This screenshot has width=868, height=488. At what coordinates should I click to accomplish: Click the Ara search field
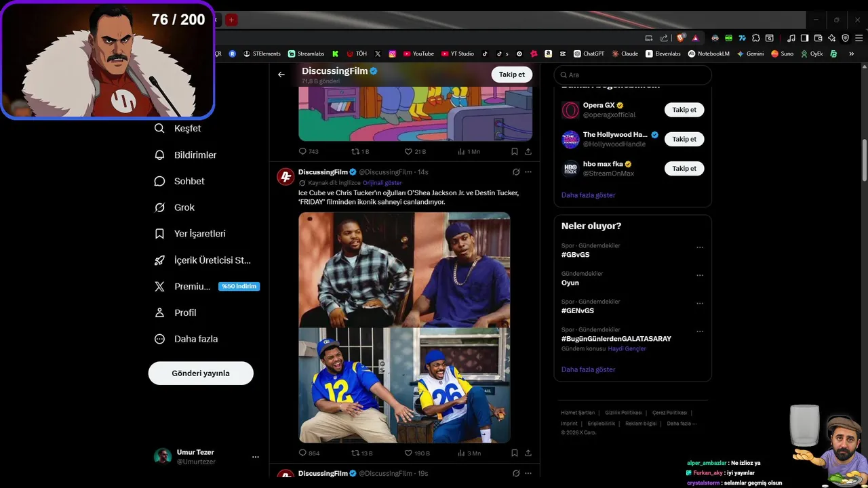point(633,75)
